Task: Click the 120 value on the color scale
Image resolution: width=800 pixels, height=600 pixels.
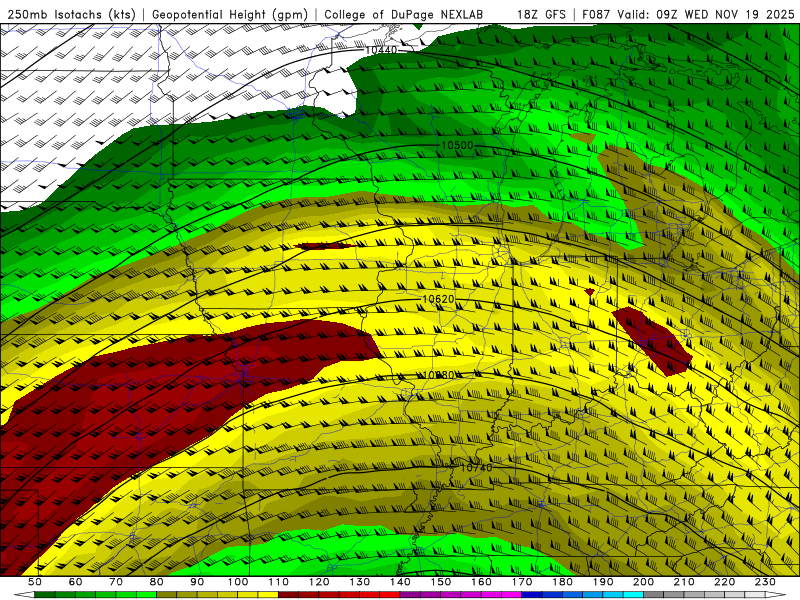Action: tap(319, 582)
